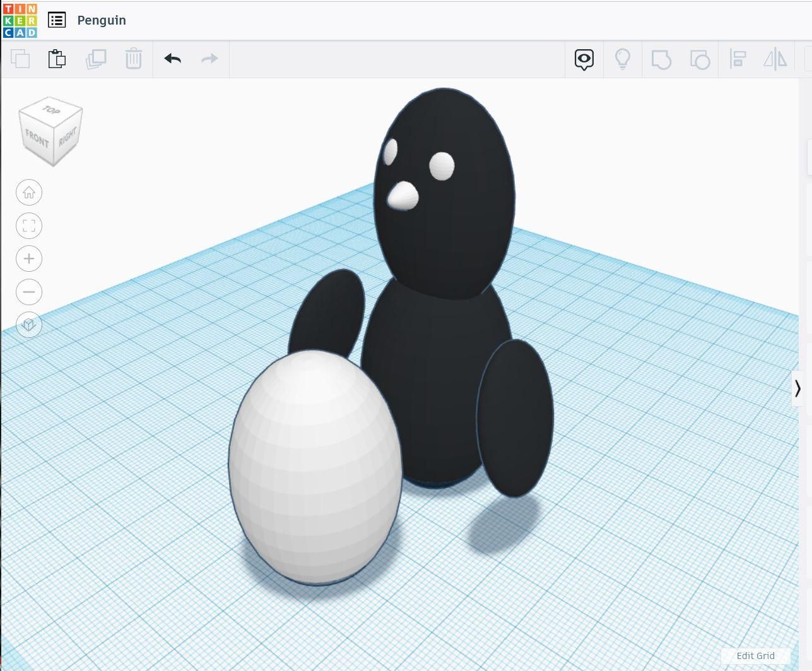Open Edit Grid settings
The height and width of the screenshot is (671, 812).
point(755,656)
